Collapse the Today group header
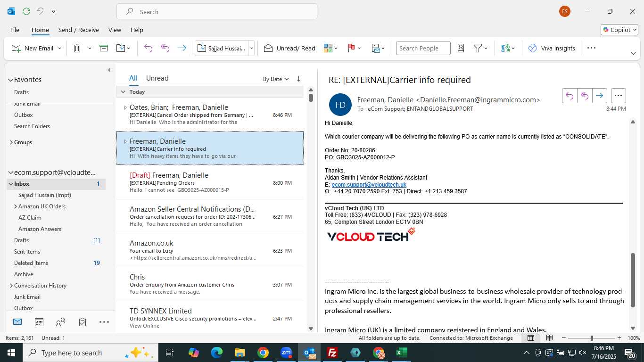Viewport: 644px width, 362px height. [123, 92]
